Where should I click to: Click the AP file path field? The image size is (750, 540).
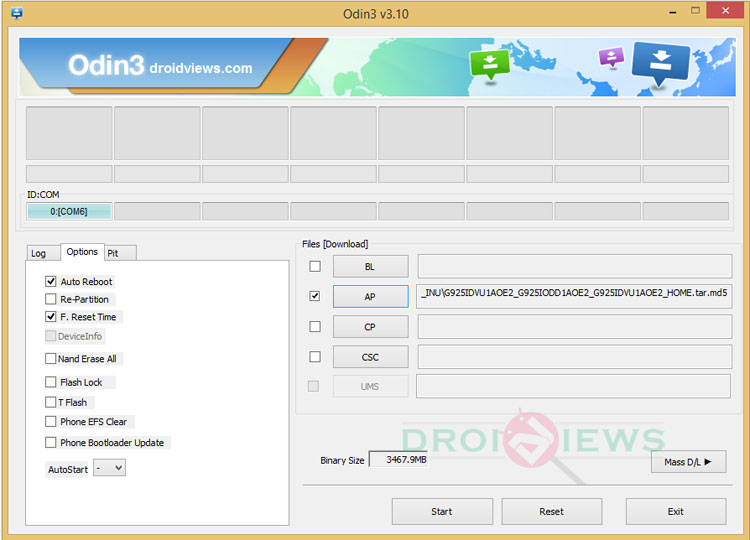574,297
